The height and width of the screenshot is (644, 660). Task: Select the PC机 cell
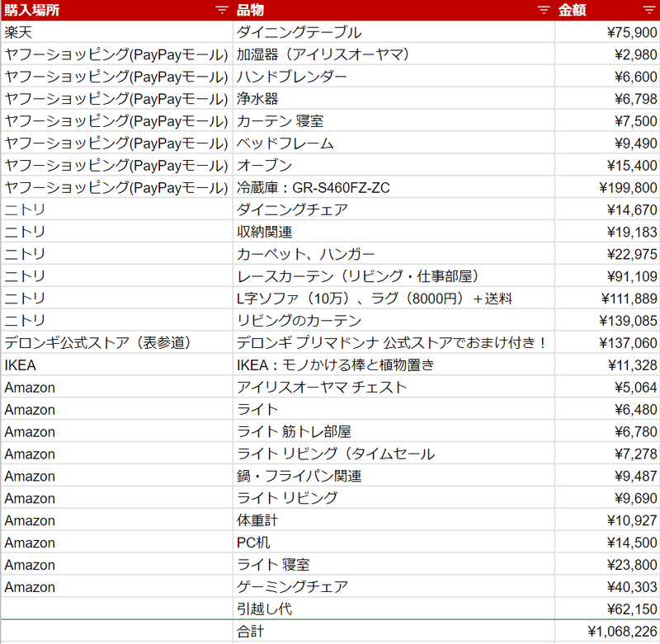click(394, 543)
